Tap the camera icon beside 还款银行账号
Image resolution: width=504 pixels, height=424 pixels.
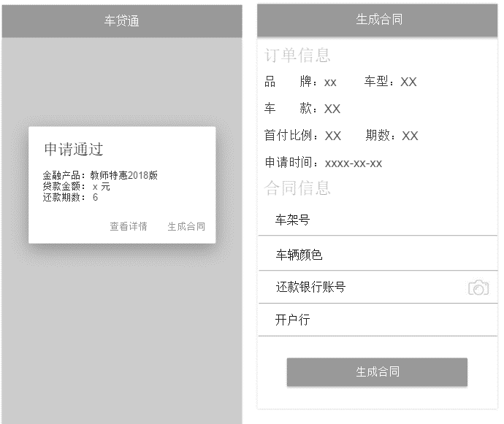pyautogui.click(x=478, y=288)
